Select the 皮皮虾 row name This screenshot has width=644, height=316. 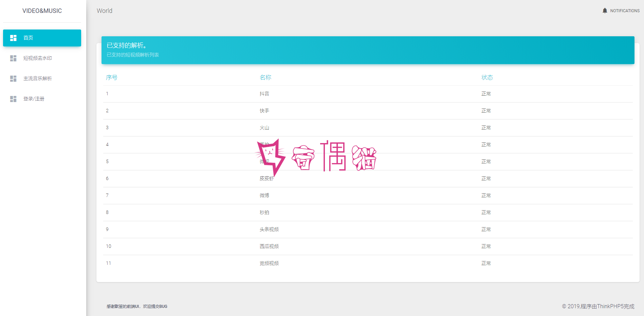click(267, 179)
